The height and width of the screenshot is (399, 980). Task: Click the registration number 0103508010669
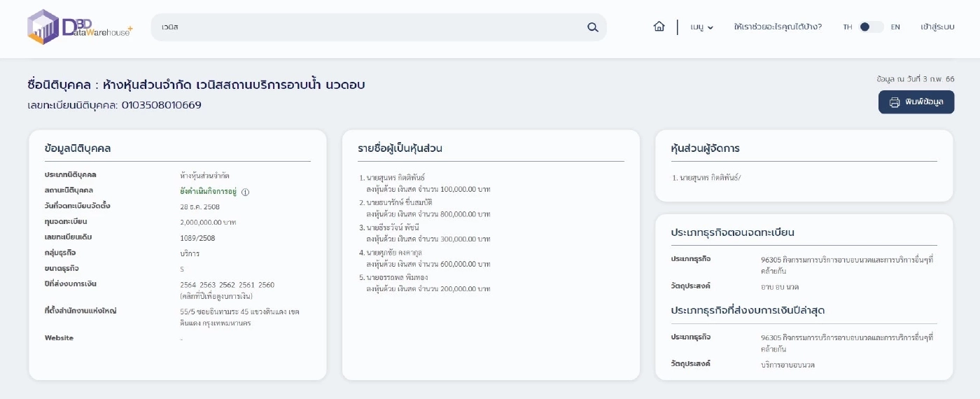[x=162, y=106]
